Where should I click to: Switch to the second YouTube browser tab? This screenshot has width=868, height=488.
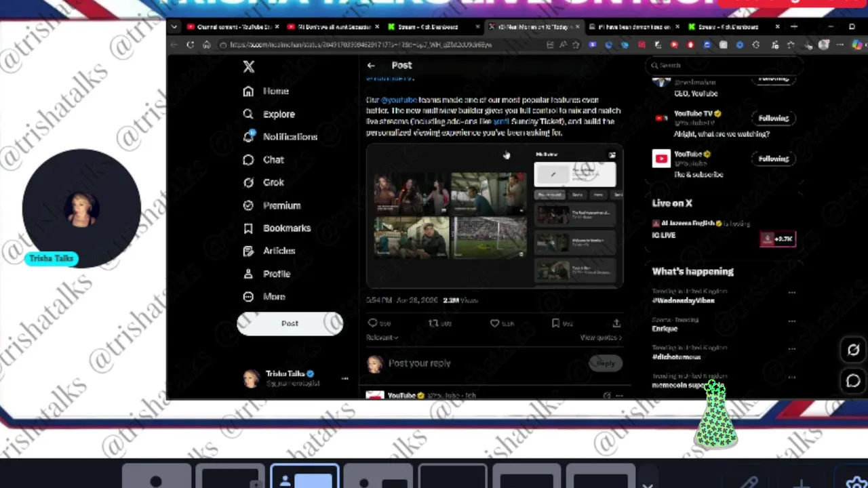(332, 27)
